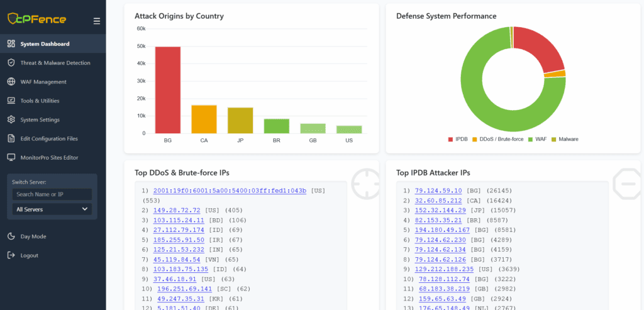Viewport: 644px width, 310px height.
Task: Open the All Servers dropdown
Action: pyautogui.click(x=52, y=209)
